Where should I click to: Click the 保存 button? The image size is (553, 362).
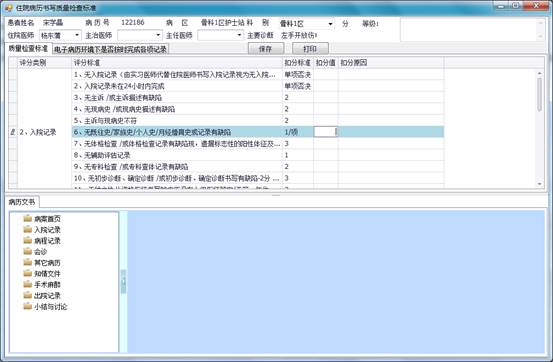(x=266, y=49)
